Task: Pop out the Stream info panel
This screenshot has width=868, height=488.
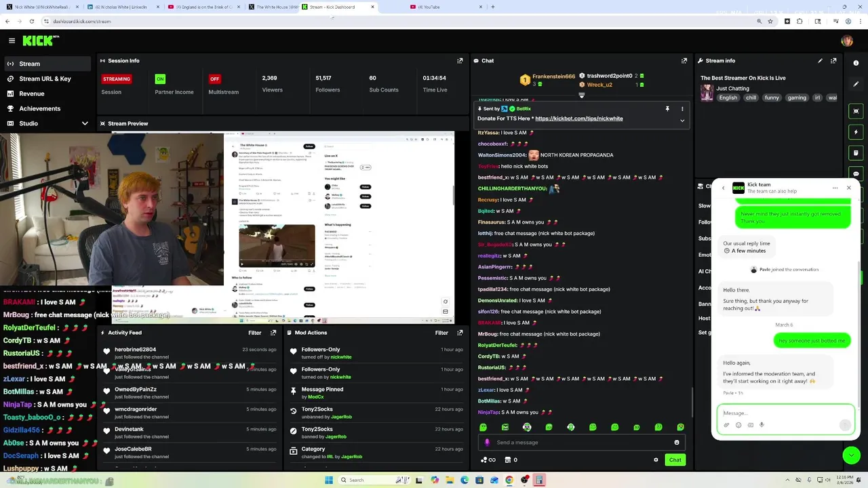Action: click(833, 60)
